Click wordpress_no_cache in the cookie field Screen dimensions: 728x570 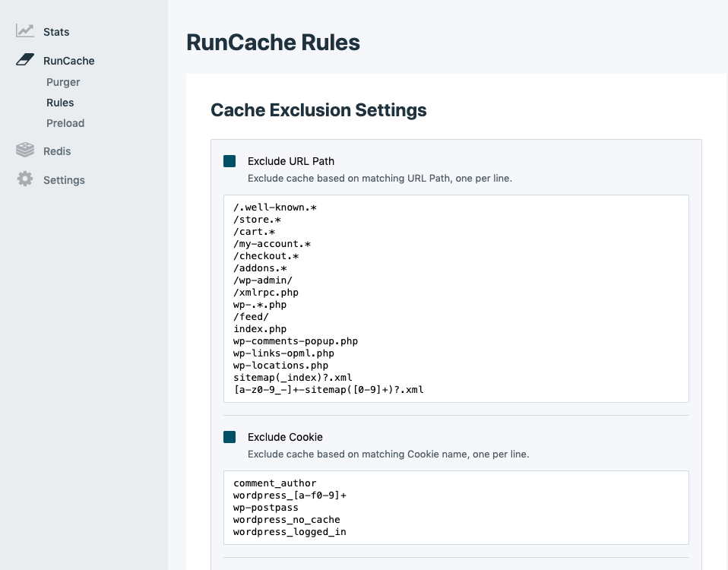(x=286, y=520)
